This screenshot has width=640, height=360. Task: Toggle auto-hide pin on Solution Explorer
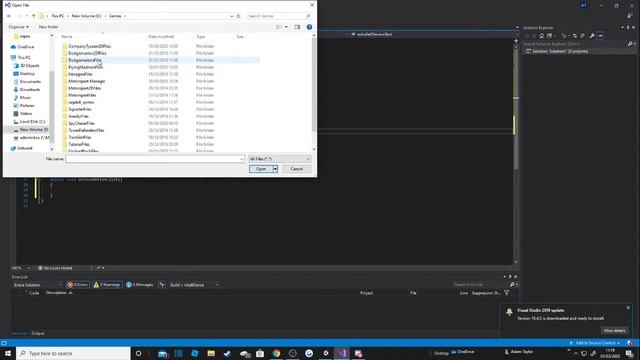click(628, 27)
